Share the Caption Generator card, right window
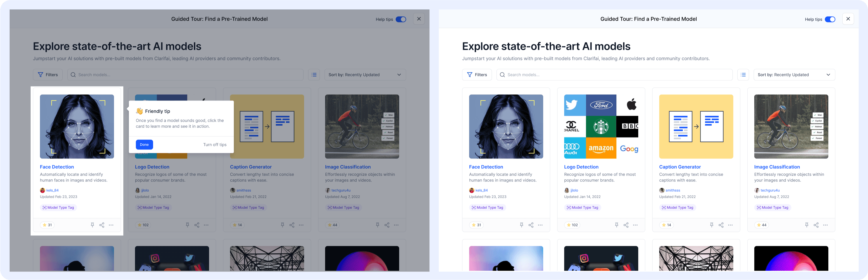The image size is (868, 280). pyautogui.click(x=721, y=225)
